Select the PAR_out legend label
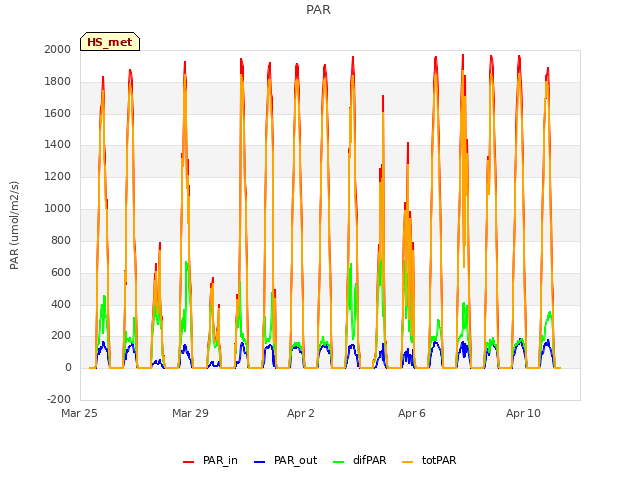This screenshot has width=640, height=480. (x=296, y=460)
